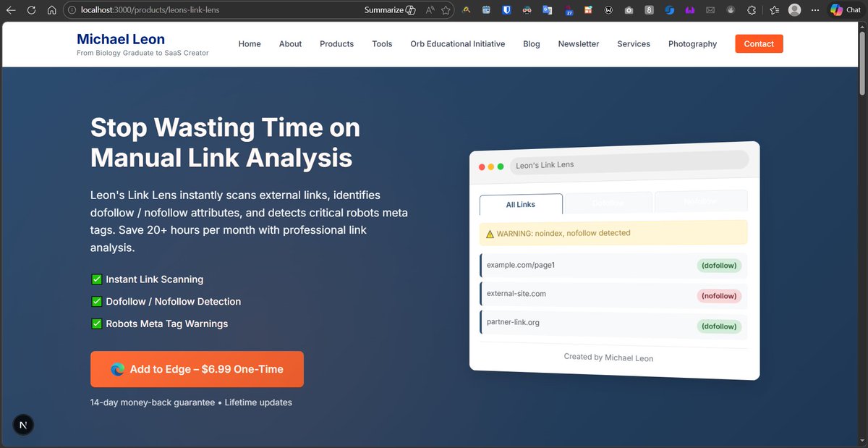The image size is (868, 448).
Task: Activate Read Aloud icon
Action: [430, 10]
